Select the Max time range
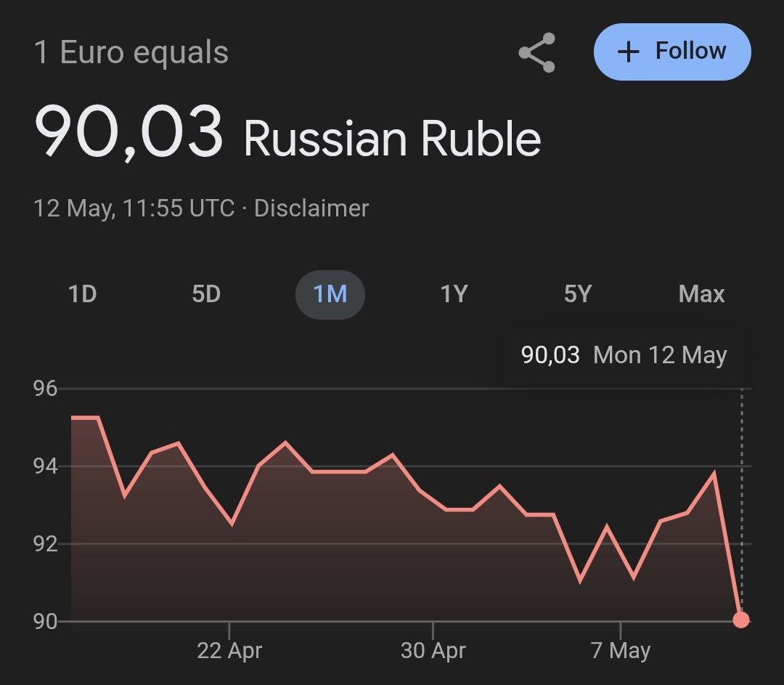 tap(701, 294)
